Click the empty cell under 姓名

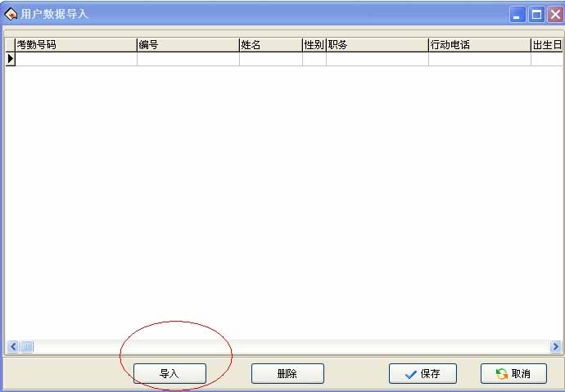click(271, 59)
